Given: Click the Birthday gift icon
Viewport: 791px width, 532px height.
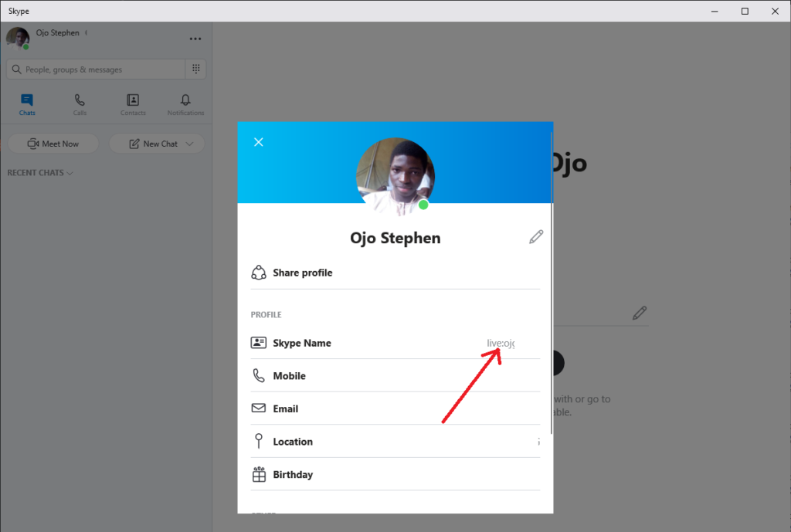Looking at the screenshot, I should pyautogui.click(x=259, y=475).
